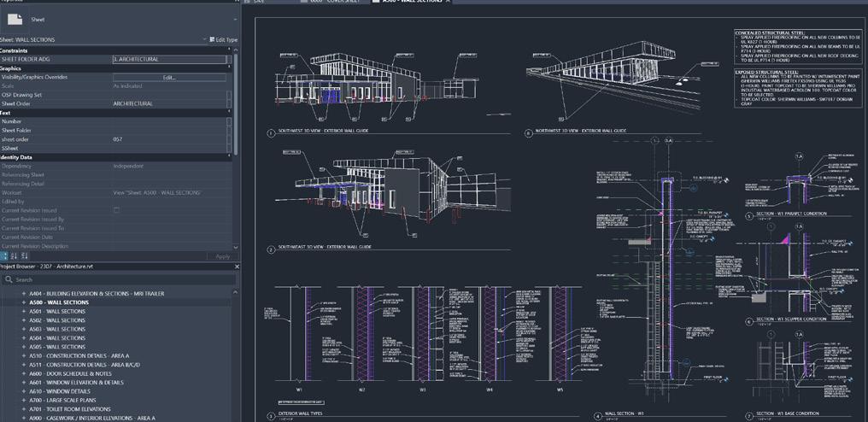Viewport: 868px width, 422px height.
Task: Expand the A700 - LARGE SCALE PLANS node
Action: coord(24,400)
